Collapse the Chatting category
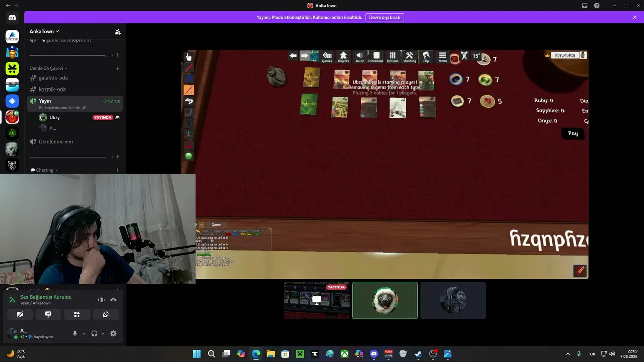 [x=44, y=170]
